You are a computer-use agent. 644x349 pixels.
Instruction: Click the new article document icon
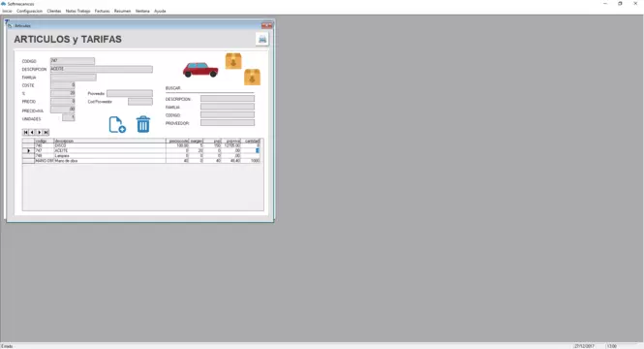(117, 124)
